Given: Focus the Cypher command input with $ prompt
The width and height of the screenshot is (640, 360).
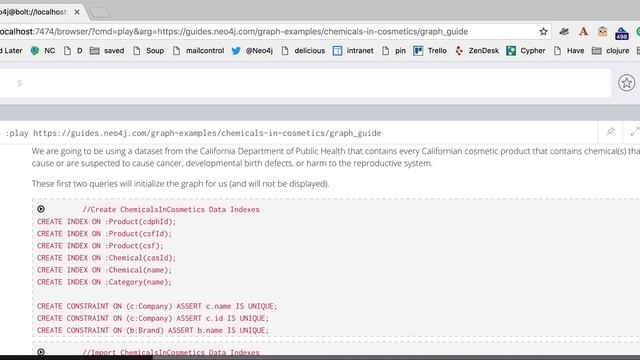Looking at the screenshot, I should point(305,83).
